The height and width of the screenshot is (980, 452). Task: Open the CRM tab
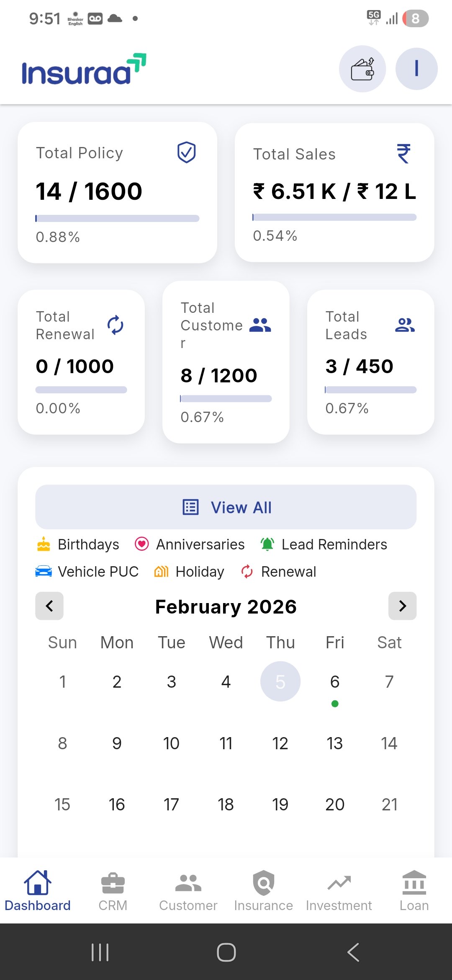[113, 890]
